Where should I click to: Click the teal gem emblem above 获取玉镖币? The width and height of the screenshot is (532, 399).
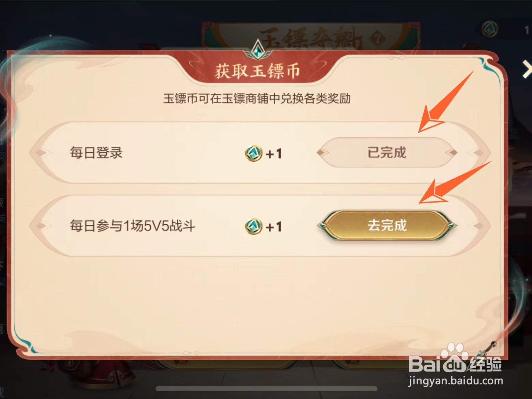pos(258,49)
